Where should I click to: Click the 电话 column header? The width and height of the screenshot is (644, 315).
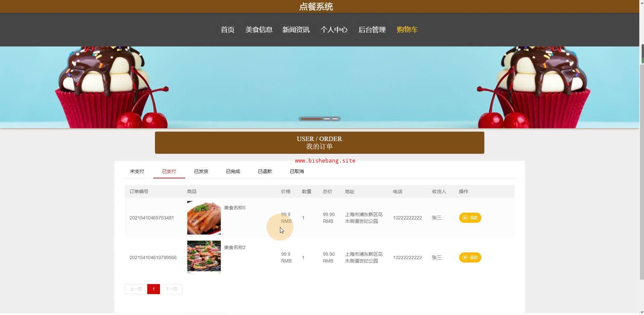(398, 191)
